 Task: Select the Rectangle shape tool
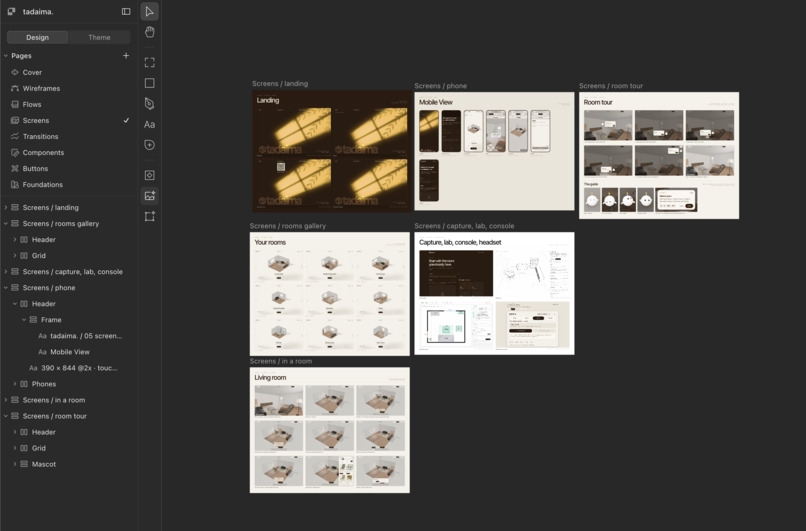(150, 83)
